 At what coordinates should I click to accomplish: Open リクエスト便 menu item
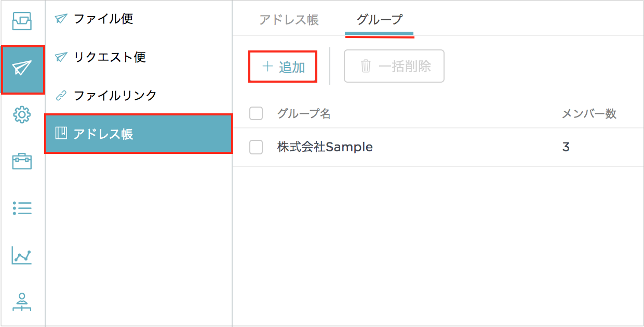click(109, 57)
